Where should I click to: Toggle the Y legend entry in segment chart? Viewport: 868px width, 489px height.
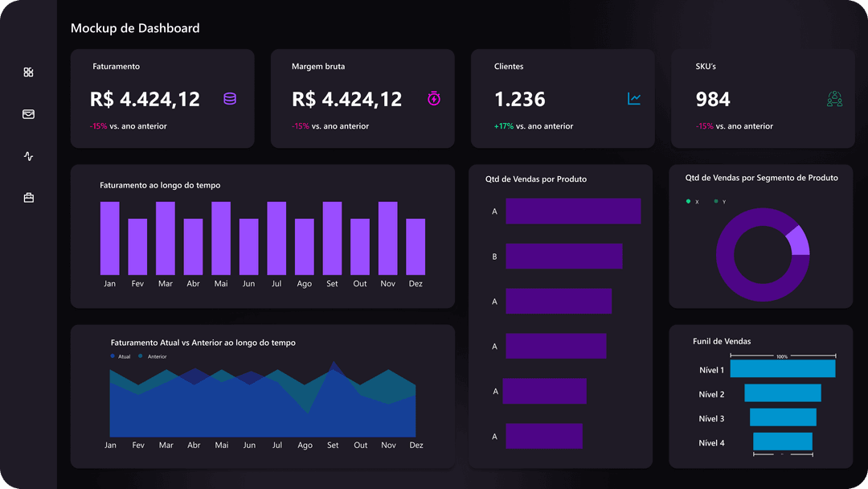click(x=720, y=201)
